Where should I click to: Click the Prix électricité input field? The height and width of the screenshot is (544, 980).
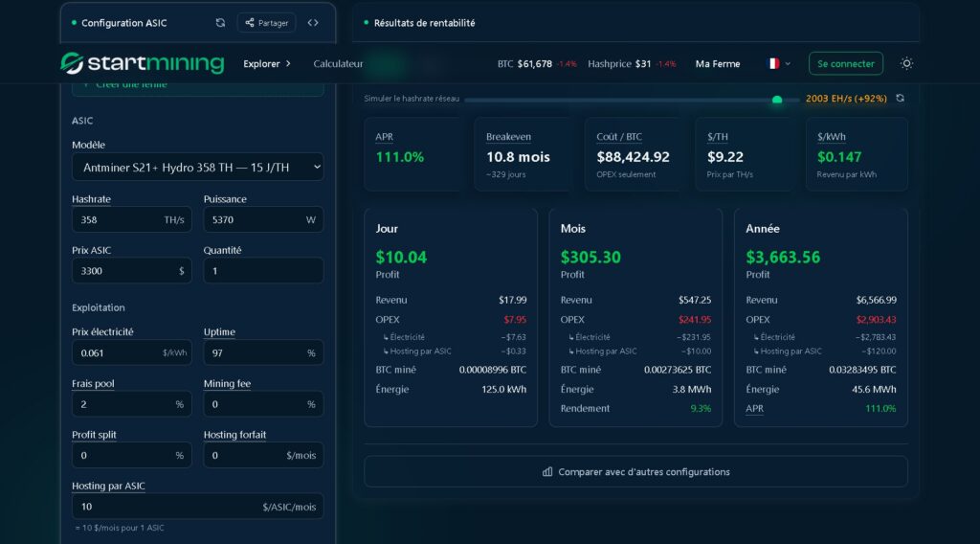pyautogui.click(x=132, y=352)
